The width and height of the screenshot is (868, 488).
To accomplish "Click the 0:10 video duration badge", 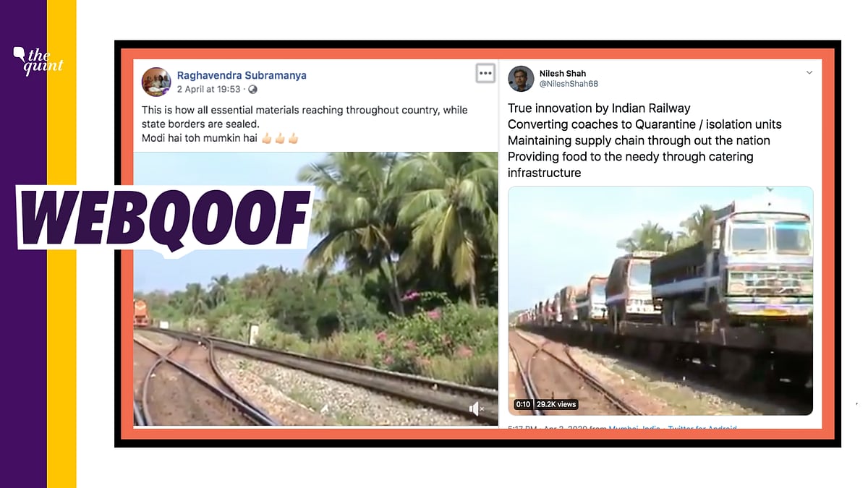I will (522, 404).
